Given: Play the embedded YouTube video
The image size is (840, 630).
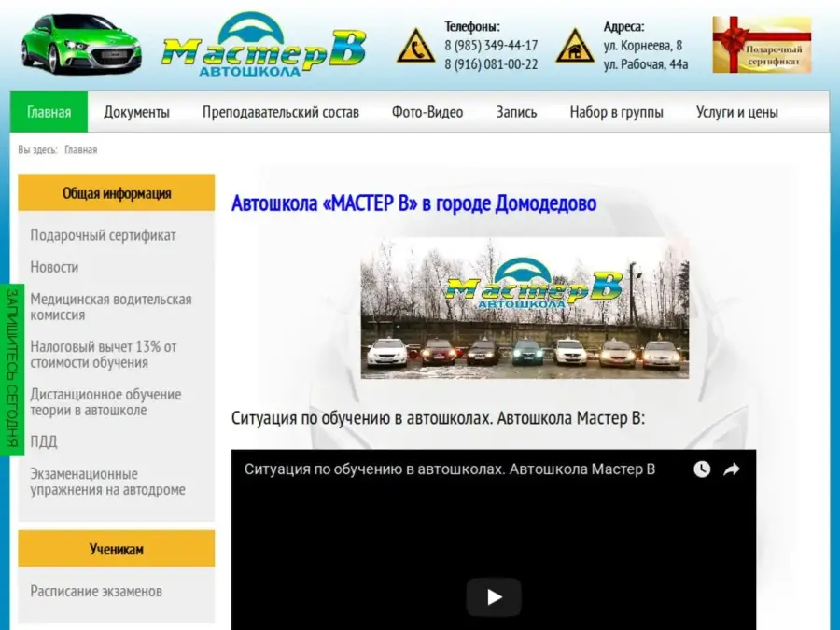Looking at the screenshot, I should 494,597.
